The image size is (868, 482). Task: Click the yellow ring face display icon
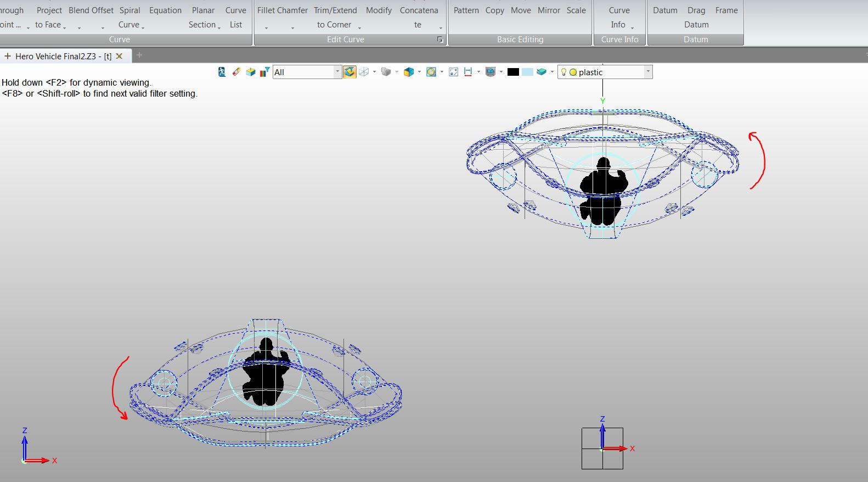(431, 72)
